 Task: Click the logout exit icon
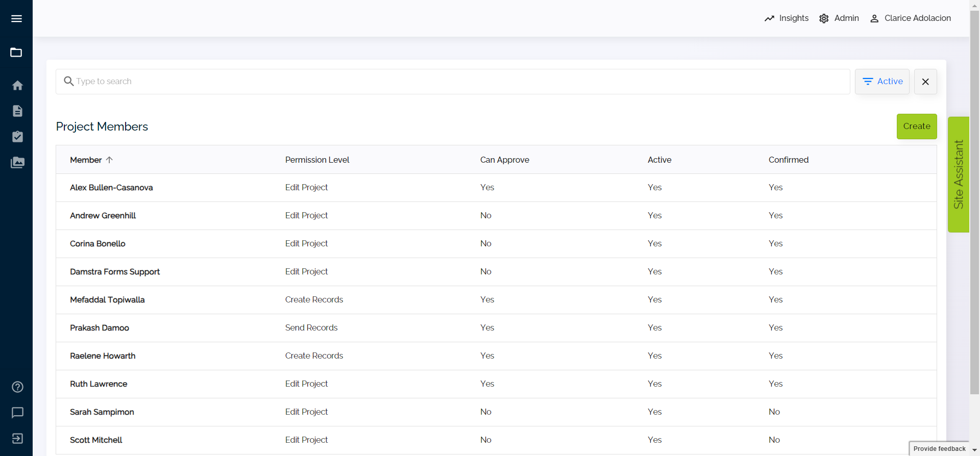click(x=17, y=439)
